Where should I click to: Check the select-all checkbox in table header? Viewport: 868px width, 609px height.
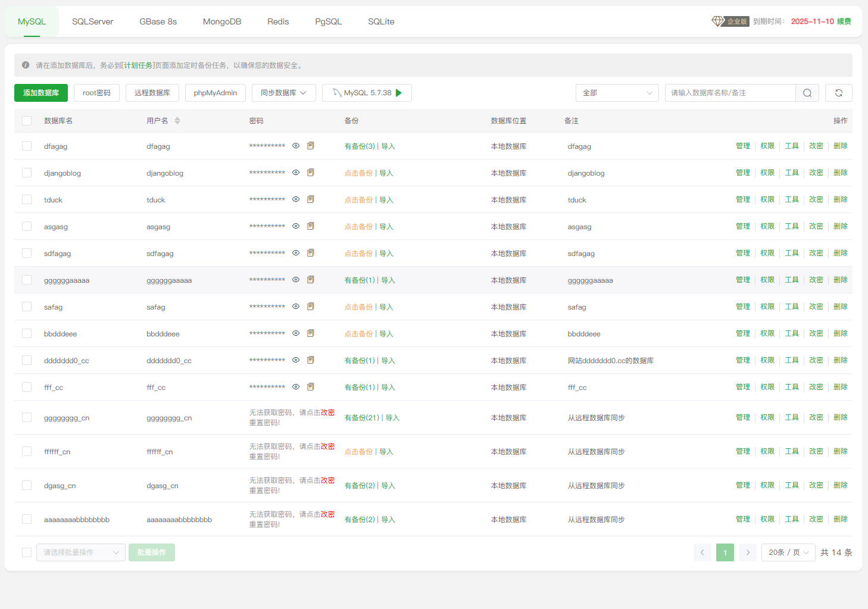pyautogui.click(x=27, y=121)
